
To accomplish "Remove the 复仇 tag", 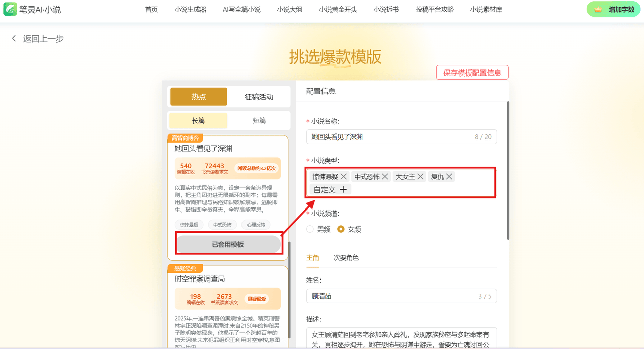I will pyautogui.click(x=449, y=176).
